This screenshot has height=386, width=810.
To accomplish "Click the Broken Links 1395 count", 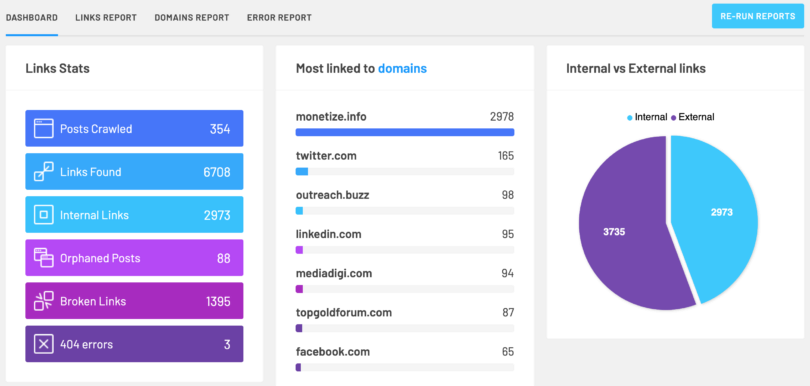I will (217, 301).
